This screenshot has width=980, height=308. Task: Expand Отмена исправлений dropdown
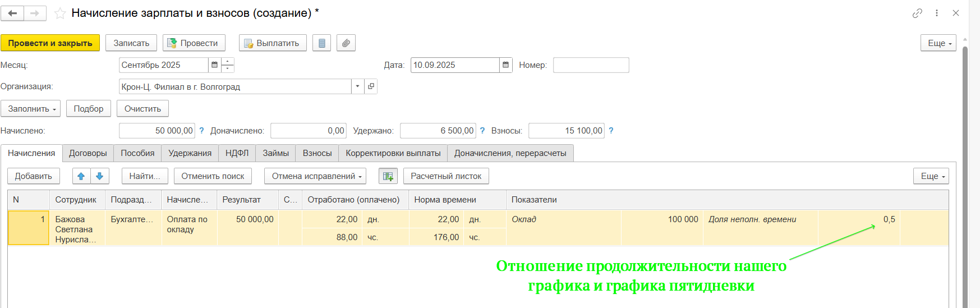316,176
